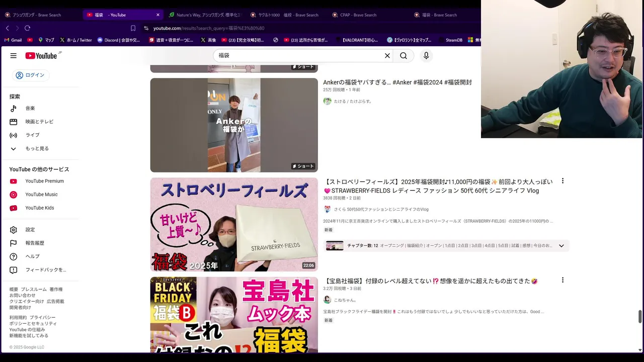
Task: Click the chapter preview thumbnail beside チャプター数
Action: click(x=335, y=246)
